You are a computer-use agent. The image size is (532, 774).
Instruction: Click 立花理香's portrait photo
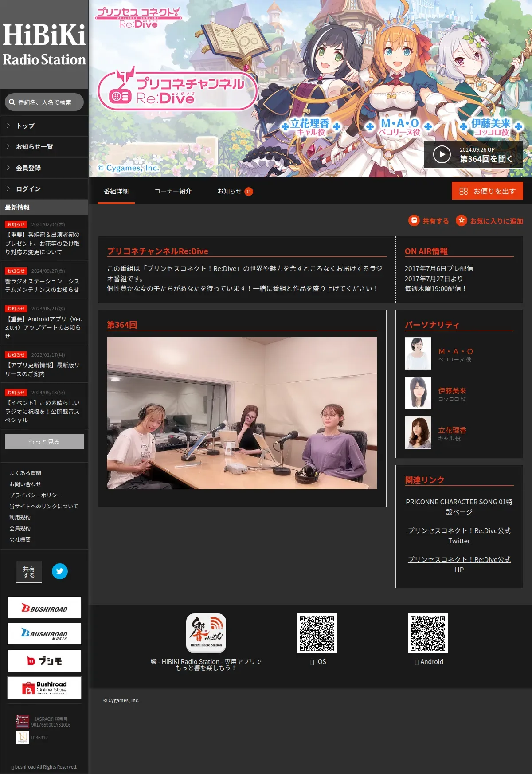(418, 432)
